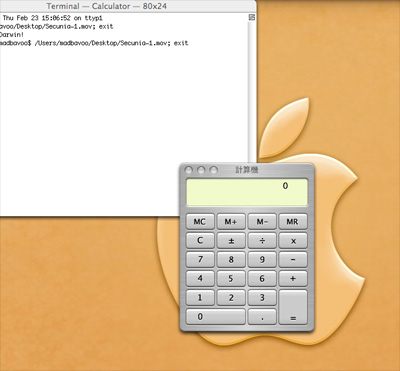Choose the minus − key
Image resolution: width=400 pixels, height=371 pixels.
coord(293,260)
